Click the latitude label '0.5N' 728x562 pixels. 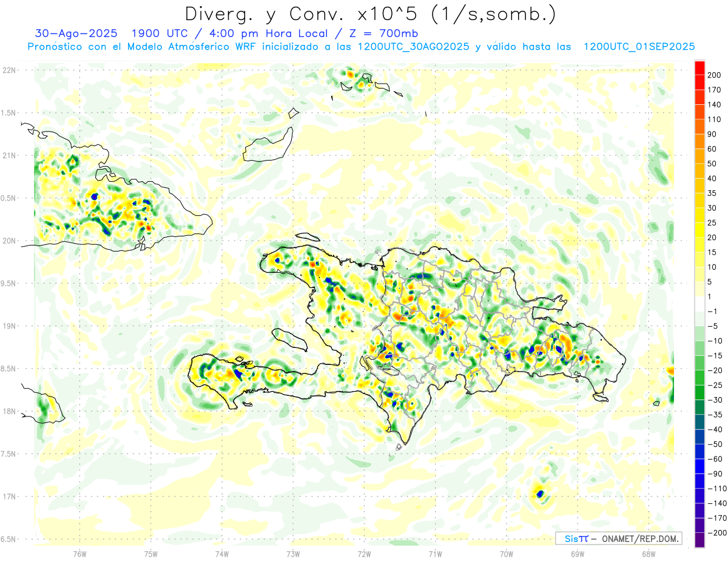[x=8, y=198]
